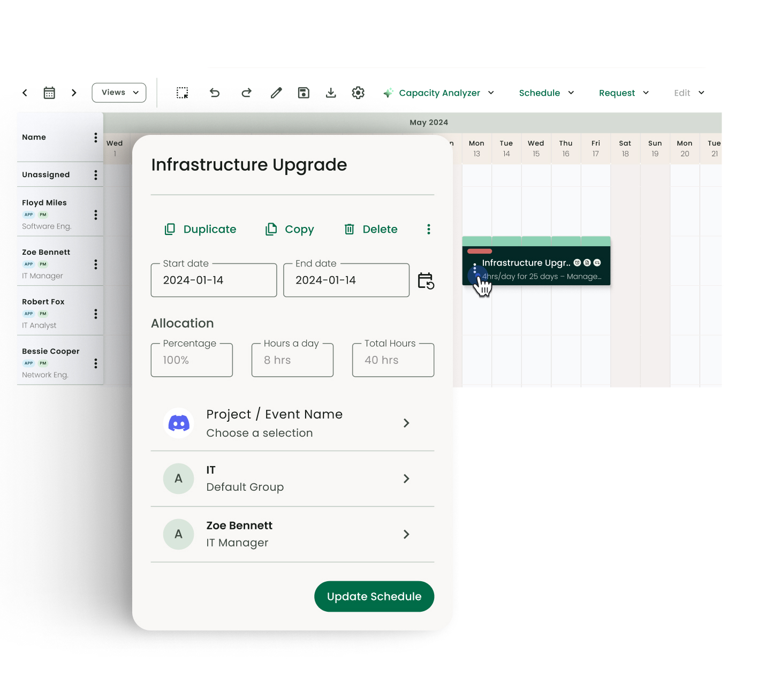
Task: Select Robert Fox resource name
Action: [x=43, y=302]
